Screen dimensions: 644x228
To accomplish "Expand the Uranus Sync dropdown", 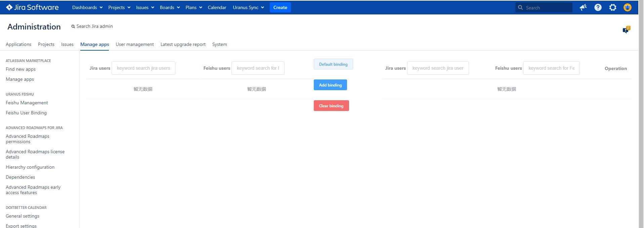I will (x=249, y=7).
